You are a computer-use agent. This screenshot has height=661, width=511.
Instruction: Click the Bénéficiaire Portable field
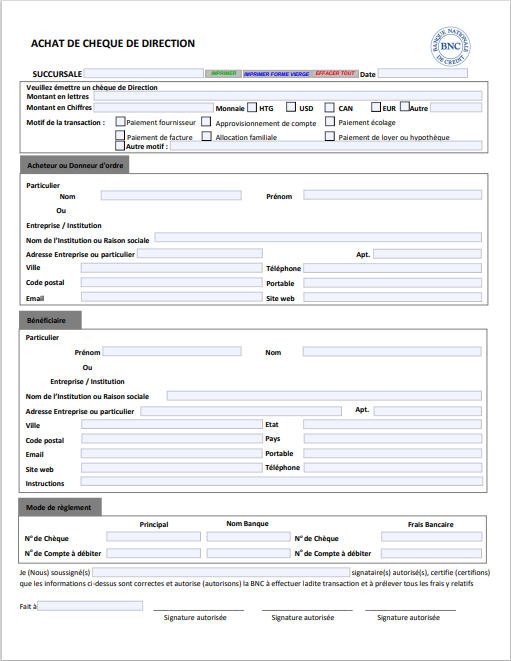click(x=393, y=454)
